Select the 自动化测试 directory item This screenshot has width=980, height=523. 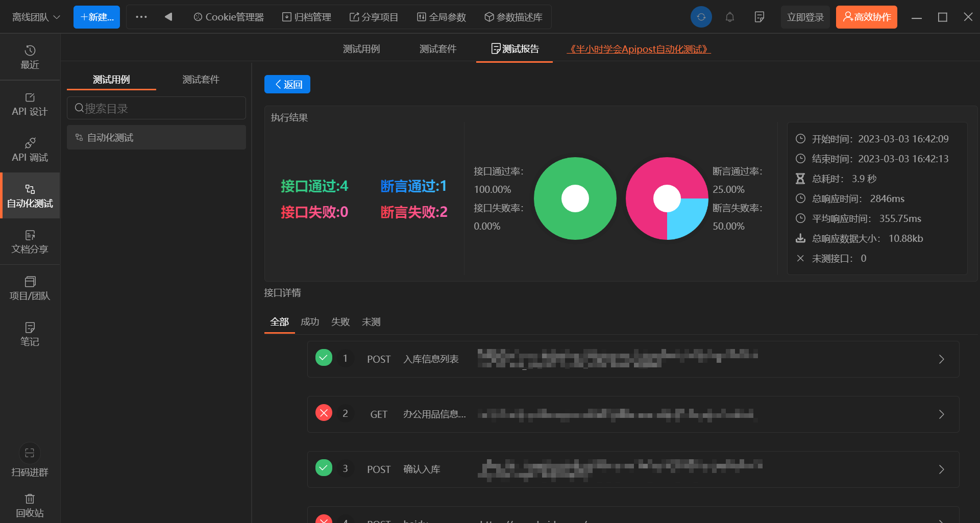pos(156,137)
